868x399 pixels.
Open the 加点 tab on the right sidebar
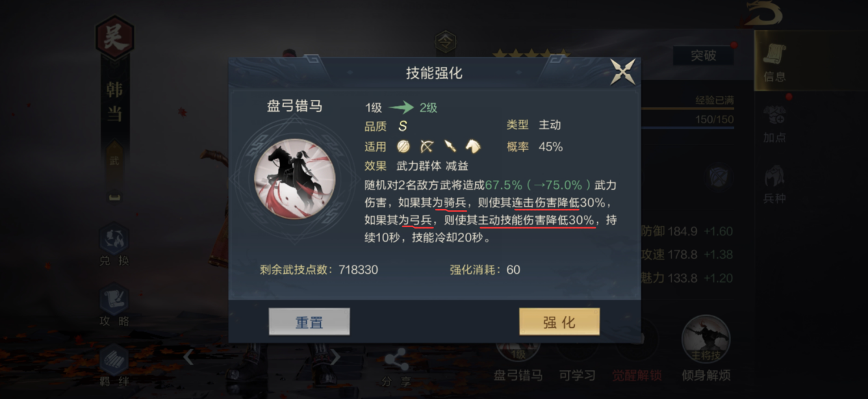775,125
